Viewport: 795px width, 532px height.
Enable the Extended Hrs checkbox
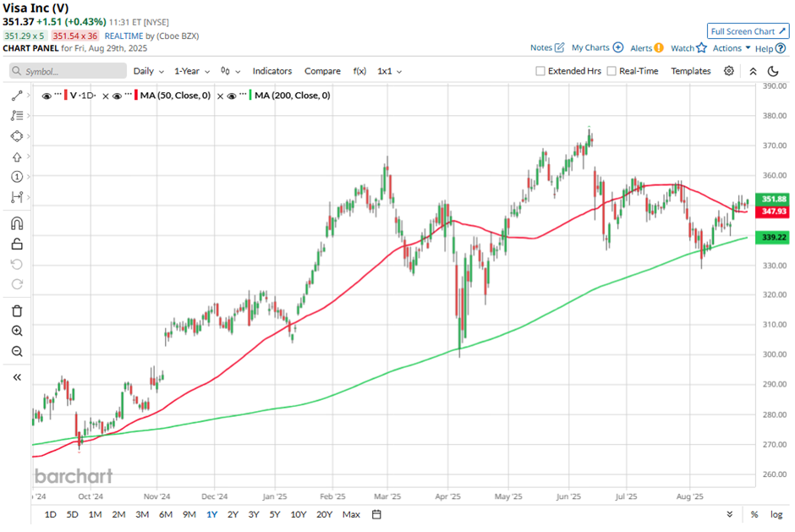point(540,71)
